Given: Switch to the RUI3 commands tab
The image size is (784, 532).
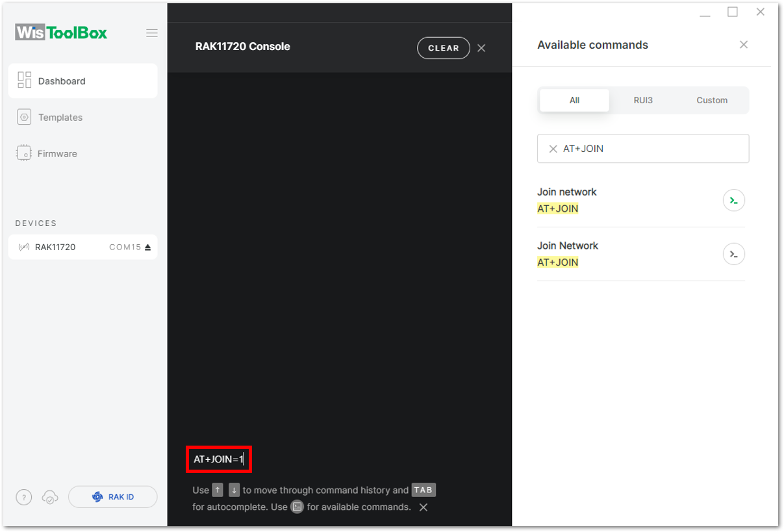Looking at the screenshot, I should [x=643, y=101].
